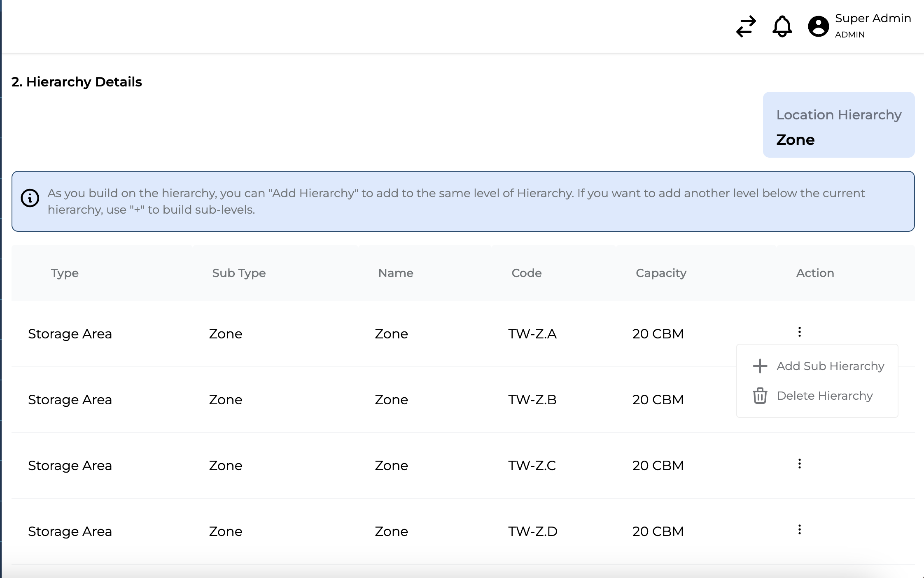
Task: Select the TW-Z.B code cell
Action: 532,400
